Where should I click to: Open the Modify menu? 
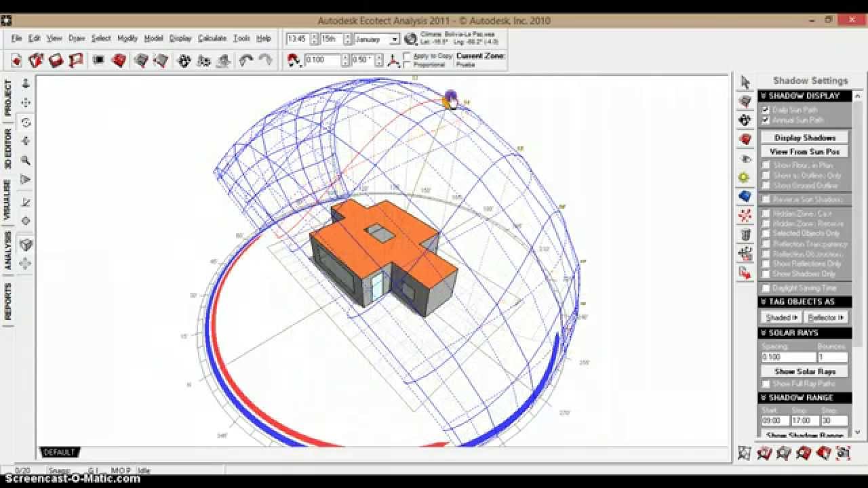pyautogui.click(x=127, y=39)
